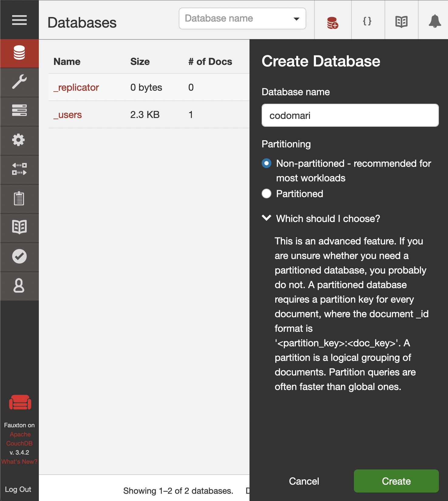
Task: Click the codomari database name input
Action: pyautogui.click(x=350, y=115)
